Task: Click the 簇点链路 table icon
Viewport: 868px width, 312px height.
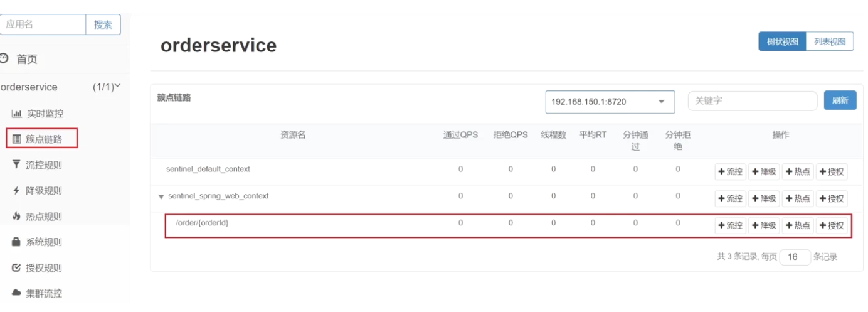Action: (17, 139)
